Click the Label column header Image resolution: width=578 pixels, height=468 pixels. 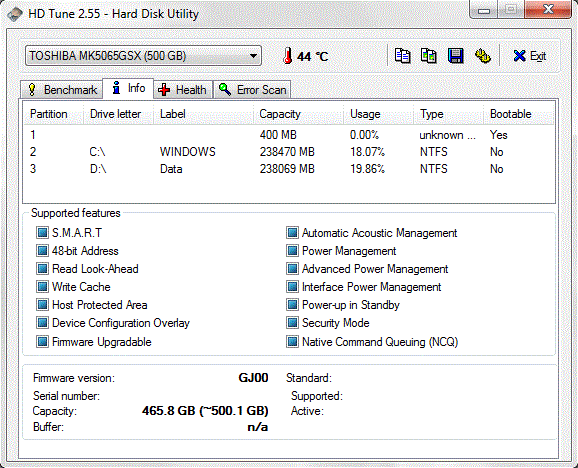coord(203,114)
